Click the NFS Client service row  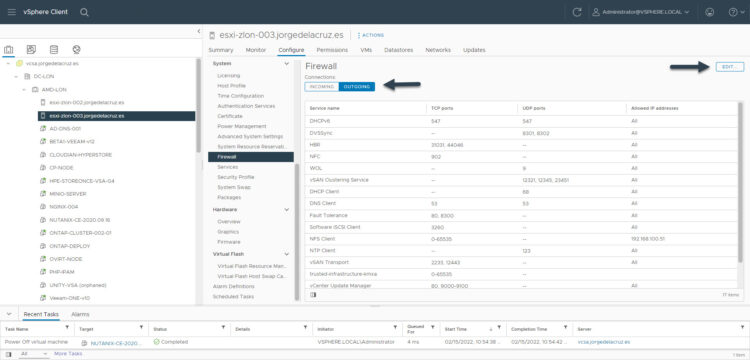(x=521, y=239)
